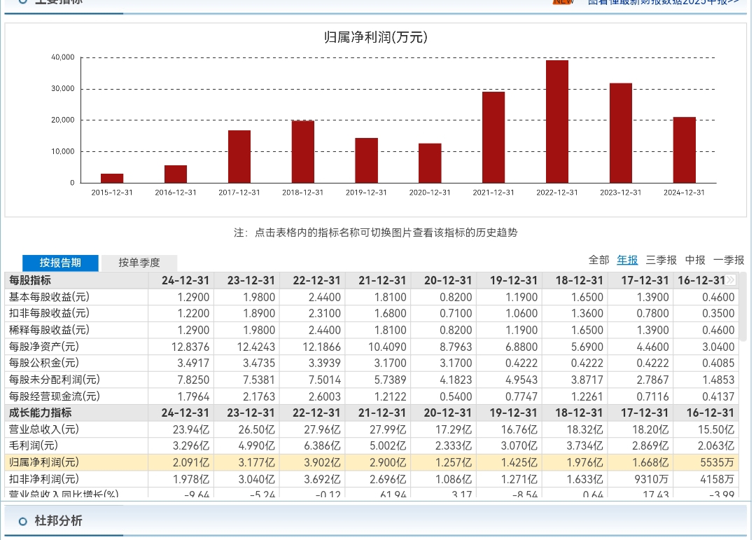
Task: Show trend for 扣非净利润(元)
Action: tap(44, 479)
